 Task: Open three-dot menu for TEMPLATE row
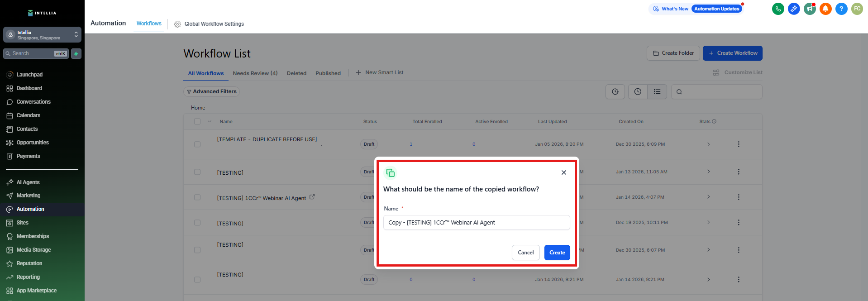[739, 144]
